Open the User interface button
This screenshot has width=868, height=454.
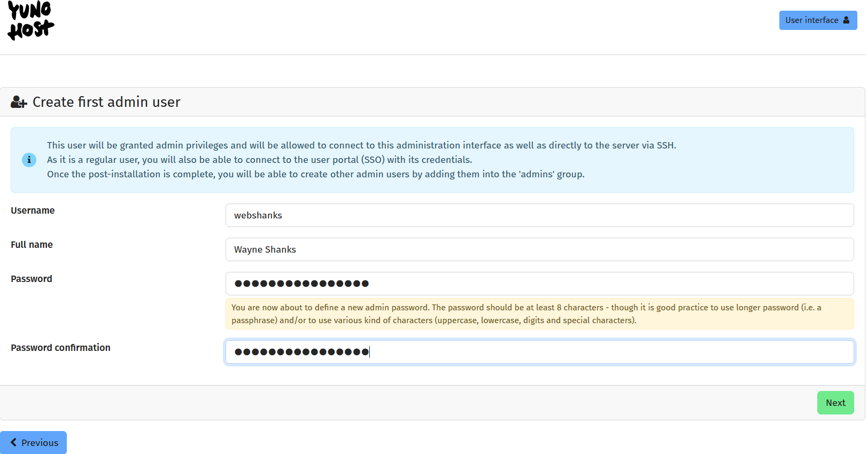tap(818, 20)
